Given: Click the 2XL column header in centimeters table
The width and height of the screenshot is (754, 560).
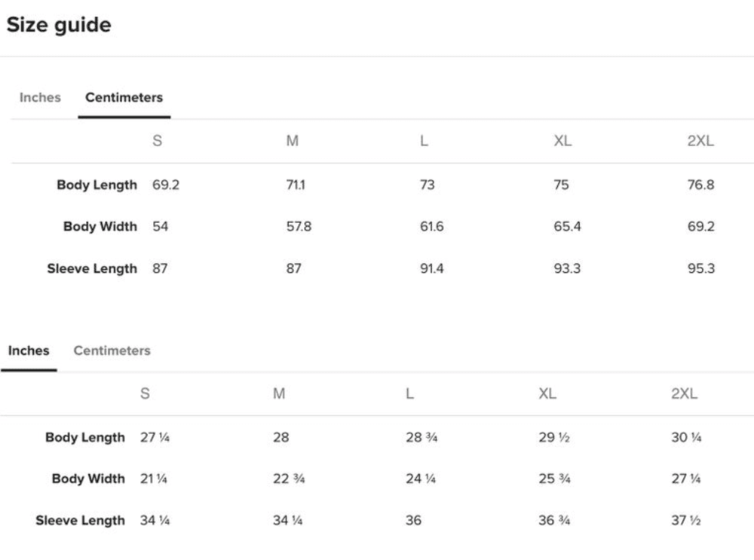Looking at the screenshot, I should [x=700, y=141].
